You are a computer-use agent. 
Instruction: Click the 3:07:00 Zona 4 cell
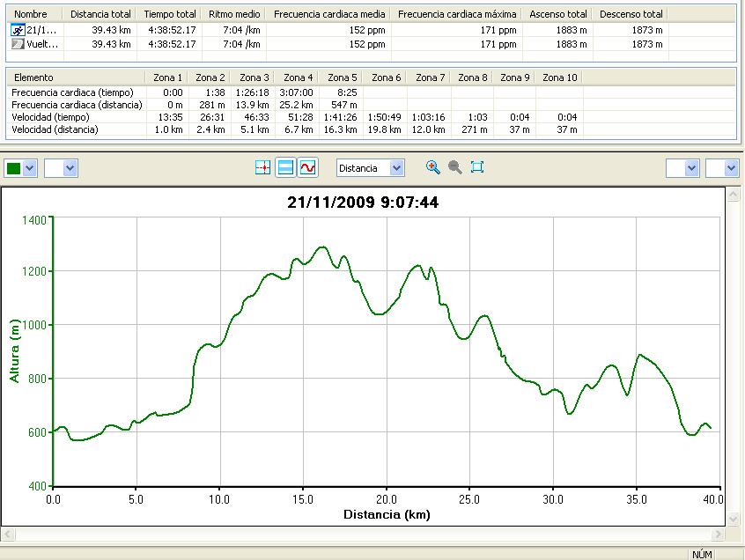point(296,92)
